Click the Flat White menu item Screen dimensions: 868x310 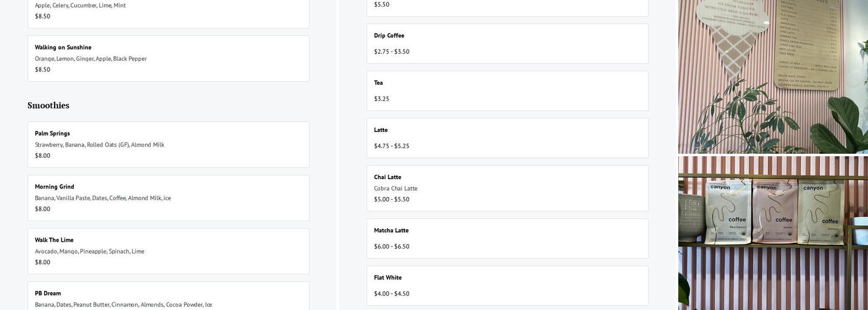[x=507, y=285]
